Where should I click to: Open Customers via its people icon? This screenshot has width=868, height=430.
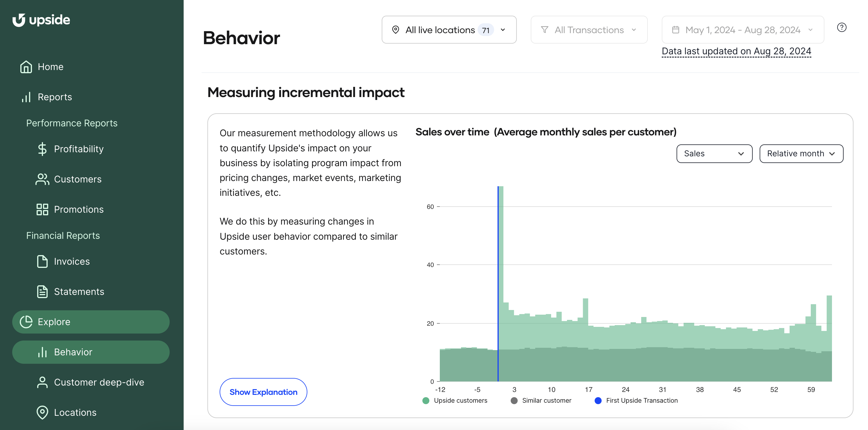click(x=42, y=179)
